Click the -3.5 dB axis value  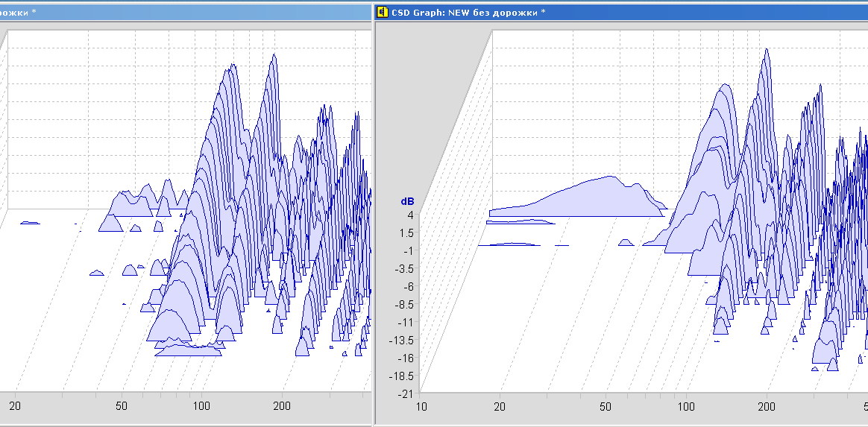404,269
